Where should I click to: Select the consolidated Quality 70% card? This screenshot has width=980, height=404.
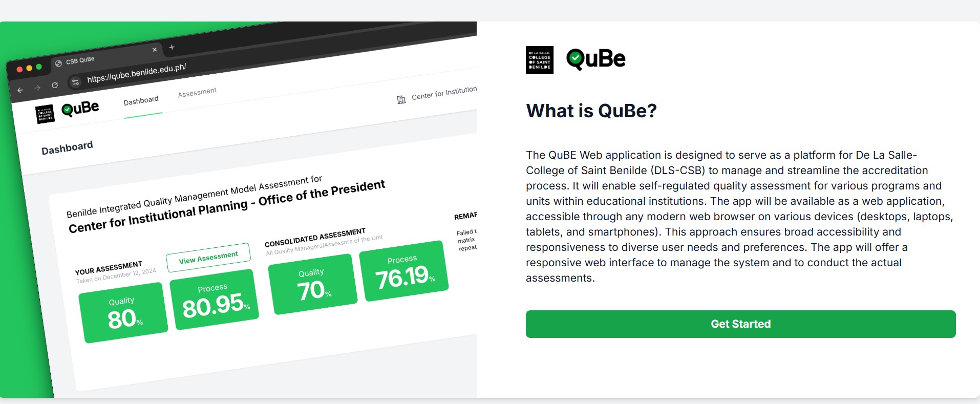pyautogui.click(x=313, y=284)
